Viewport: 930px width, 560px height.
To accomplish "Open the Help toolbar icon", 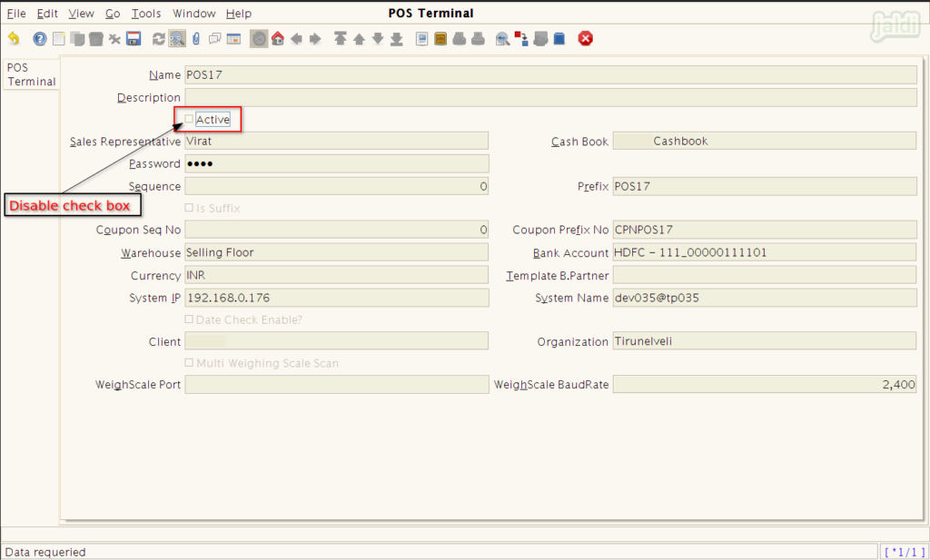I will click(x=40, y=39).
